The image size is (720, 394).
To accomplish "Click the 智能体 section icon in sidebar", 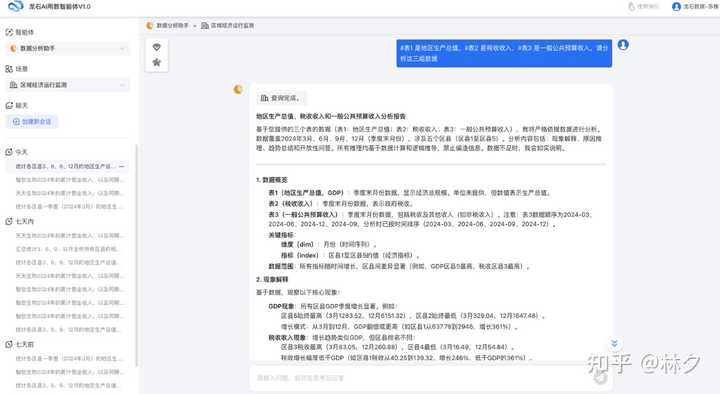I will pos(9,32).
